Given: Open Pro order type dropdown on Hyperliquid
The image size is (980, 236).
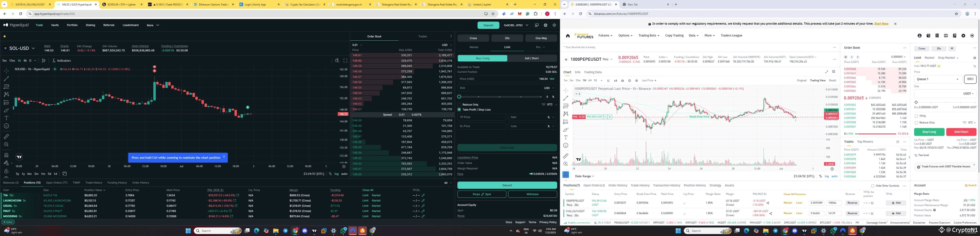Looking at the screenshot, I should pos(540,47).
